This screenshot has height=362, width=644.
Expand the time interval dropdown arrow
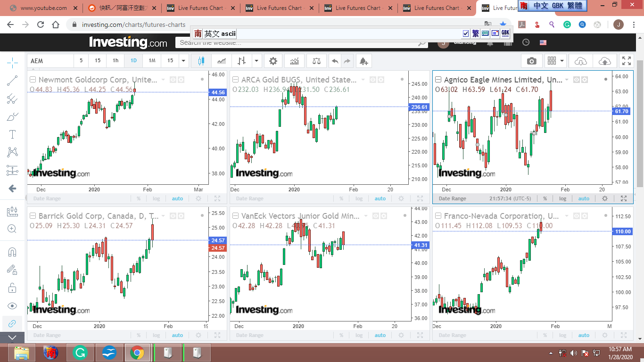click(x=184, y=61)
